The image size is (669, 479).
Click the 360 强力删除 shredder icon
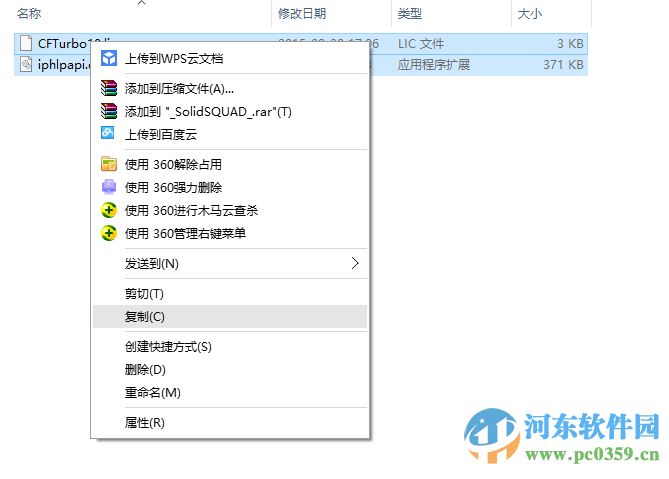coord(109,187)
